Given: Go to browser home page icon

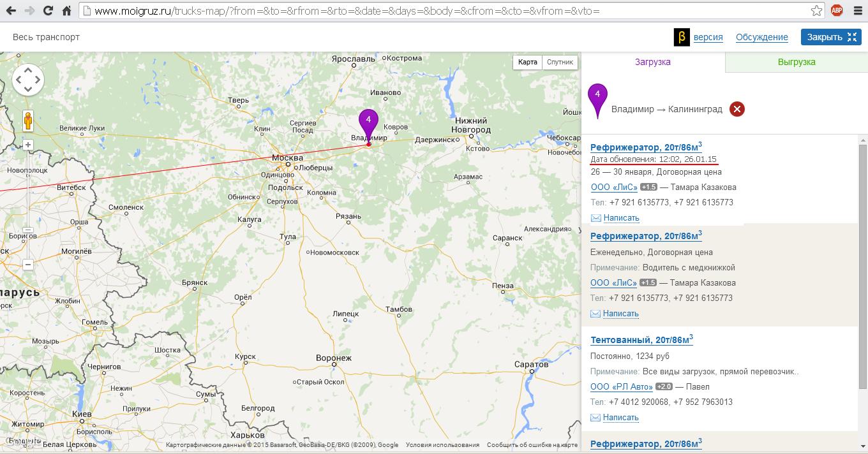Looking at the screenshot, I should pyautogui.click(x=66, y=11).
